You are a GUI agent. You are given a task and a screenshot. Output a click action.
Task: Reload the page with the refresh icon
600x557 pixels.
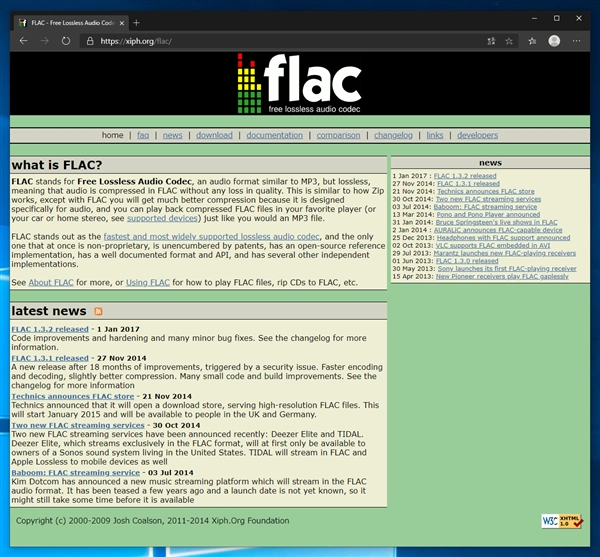tap(66, 41)
